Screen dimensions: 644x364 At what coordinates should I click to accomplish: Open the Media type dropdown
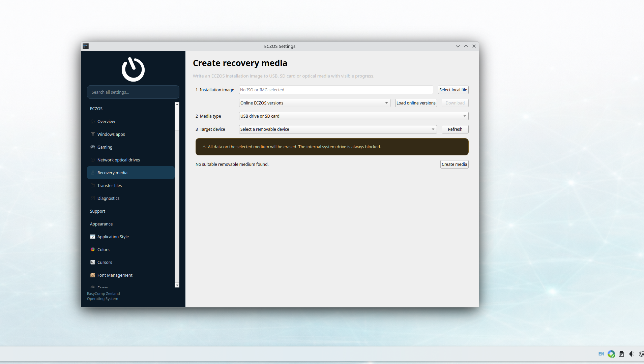[x=354, y=116]
